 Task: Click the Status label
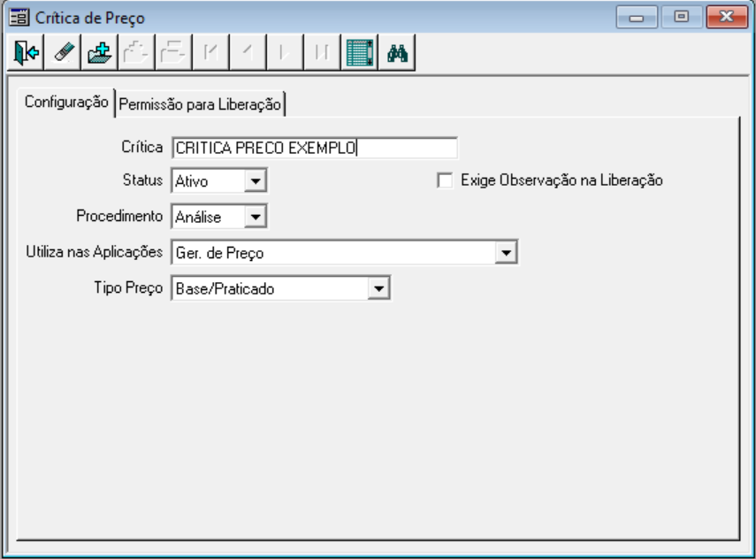(x=142, y=180)
